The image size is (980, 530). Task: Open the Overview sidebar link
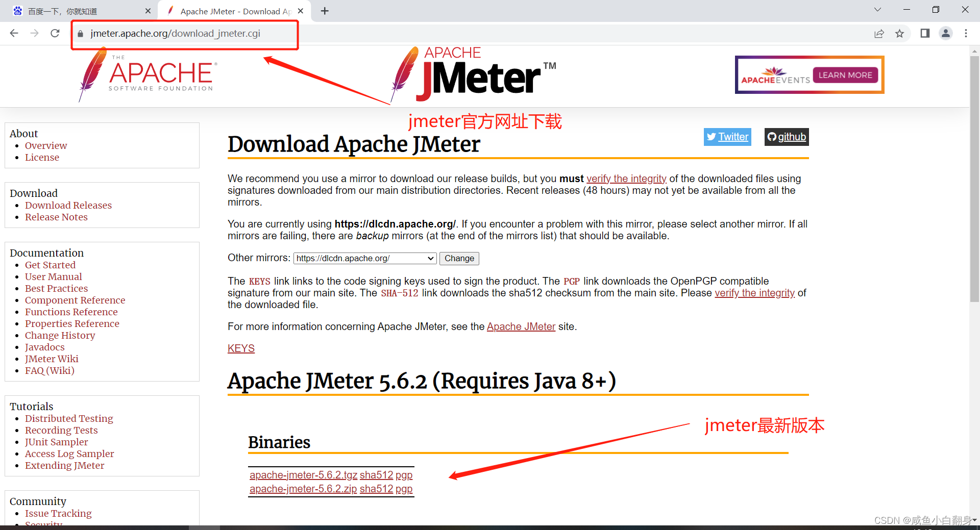46,145
